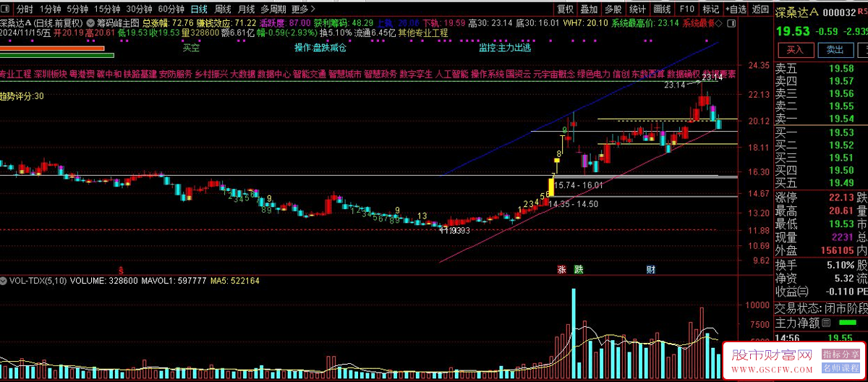Add stock with +自选 button

735,9
